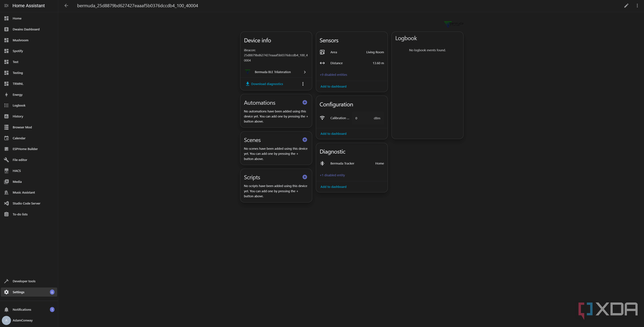Click the 13.60 m distance value

378,63
